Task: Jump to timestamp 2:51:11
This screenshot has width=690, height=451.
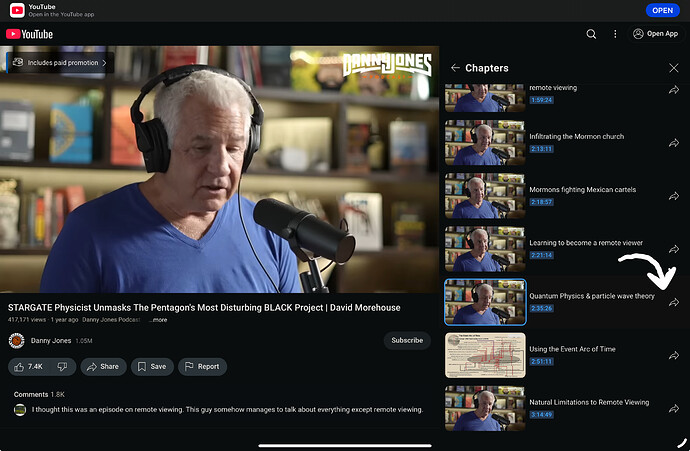Action: tap(541, 362)
